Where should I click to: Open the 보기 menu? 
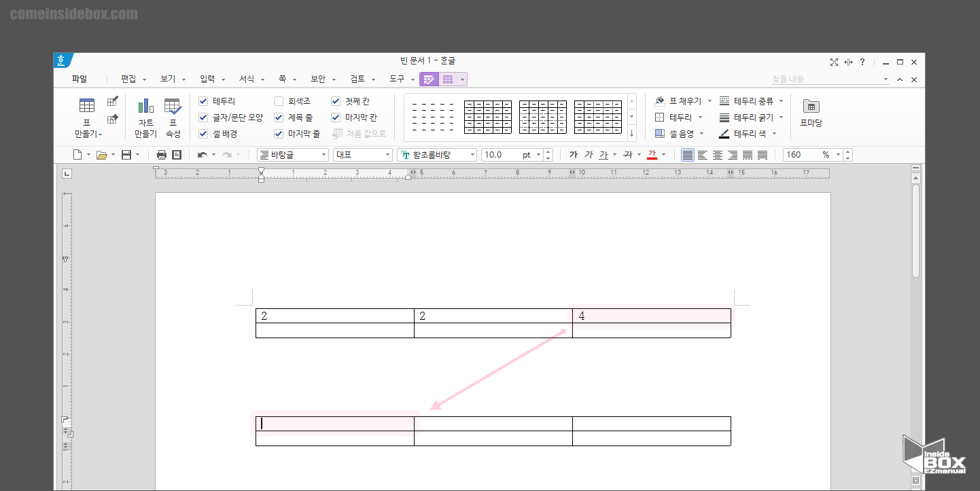click(168, 79)
